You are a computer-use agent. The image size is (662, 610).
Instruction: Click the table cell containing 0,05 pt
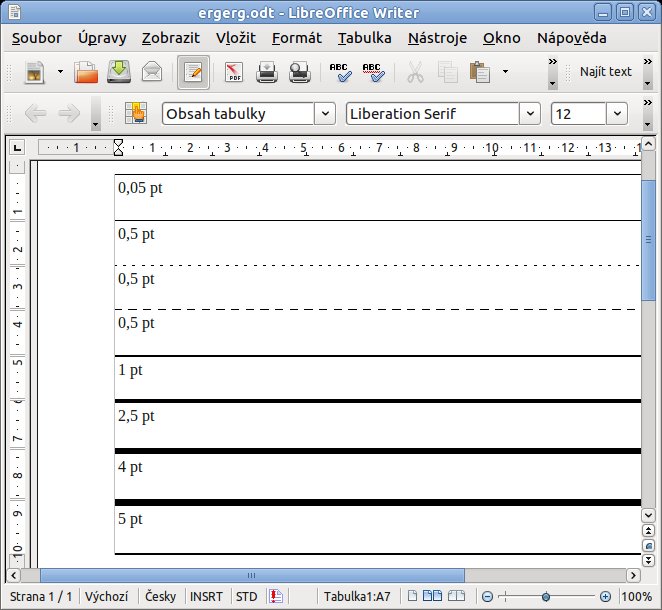378,197
